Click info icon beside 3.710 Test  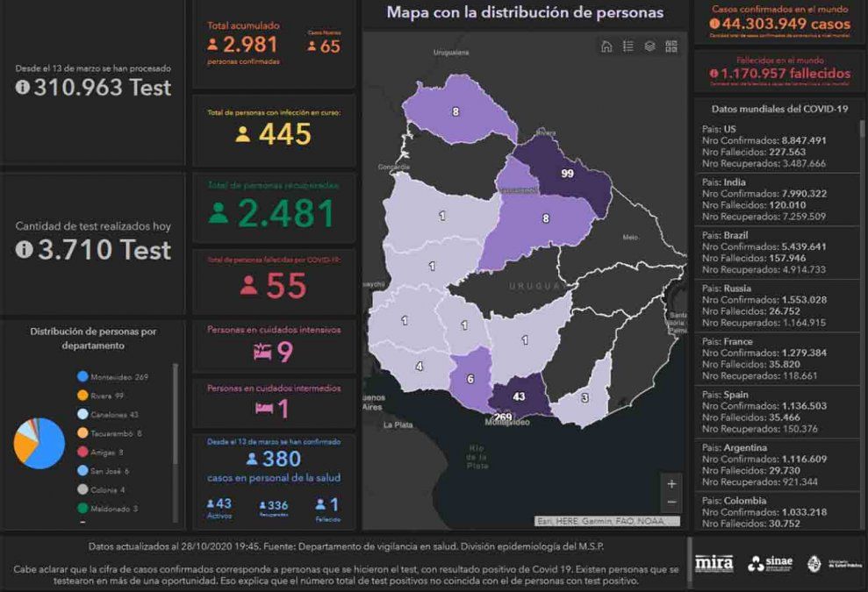[24, 250]
